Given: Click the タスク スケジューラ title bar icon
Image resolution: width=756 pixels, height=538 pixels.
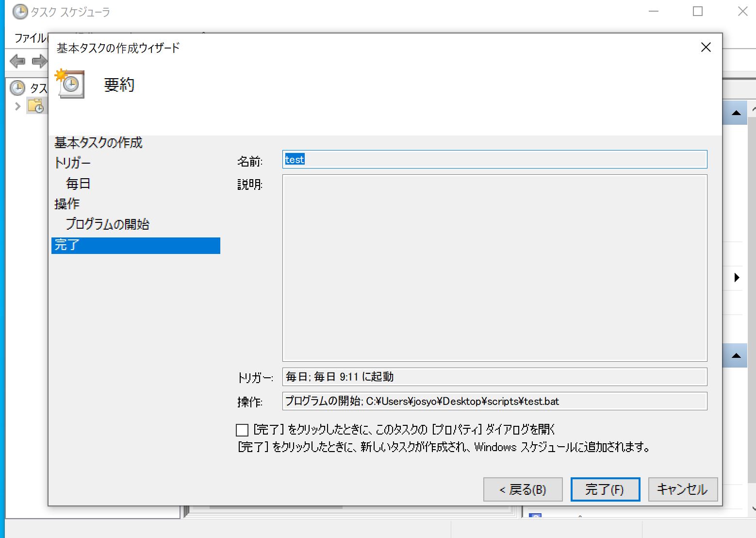Looking at the screenshot, I should (20, 12).
